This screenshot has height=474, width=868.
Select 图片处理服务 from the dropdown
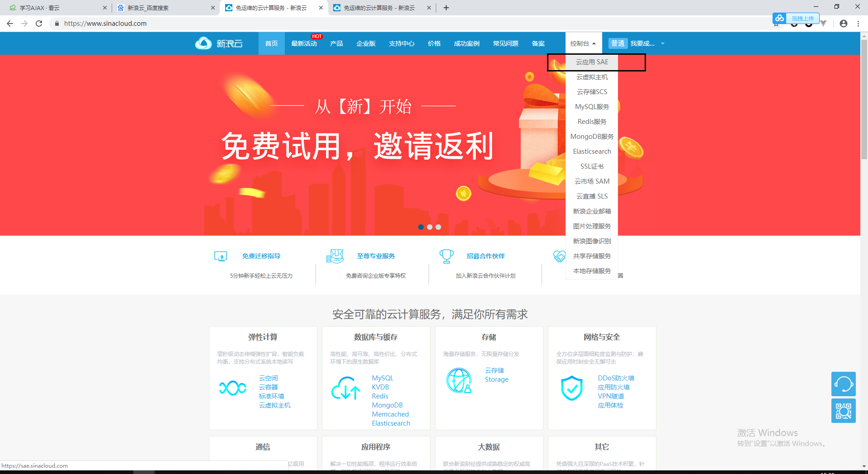(592, 226)
